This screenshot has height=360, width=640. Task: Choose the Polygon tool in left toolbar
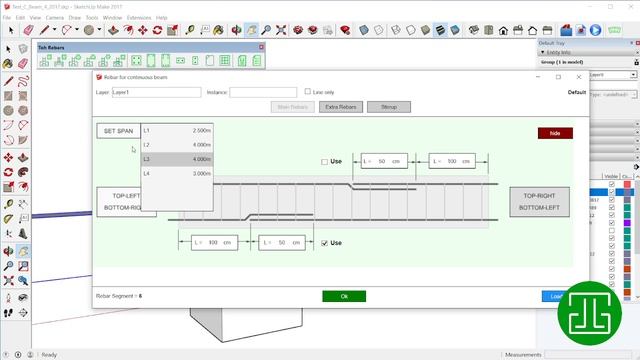click(x=23, y=110)
